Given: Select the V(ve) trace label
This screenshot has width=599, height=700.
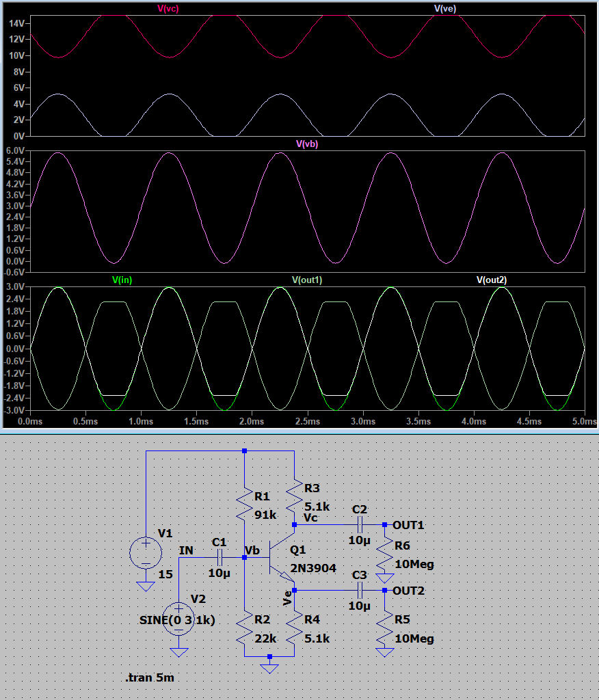Looking at the screenshot, I should click(445, 8).
